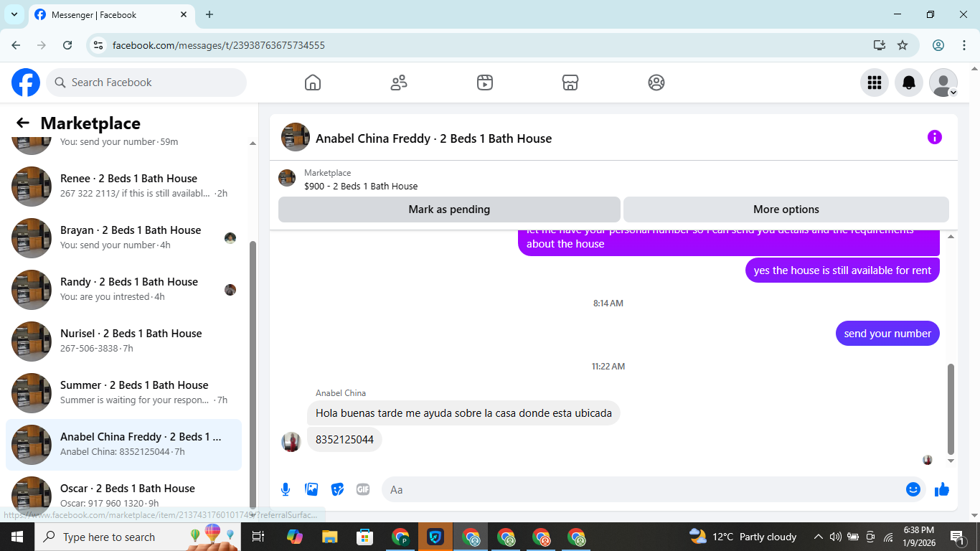Open the tab search dropdown arrow
The height and width of the screenshot is (551, 980).
coord(14,14)
